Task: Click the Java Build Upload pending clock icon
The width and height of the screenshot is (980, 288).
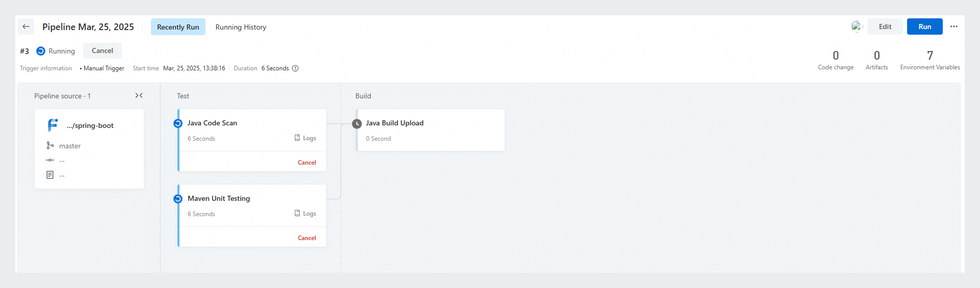Action: [x=357, y=123]
